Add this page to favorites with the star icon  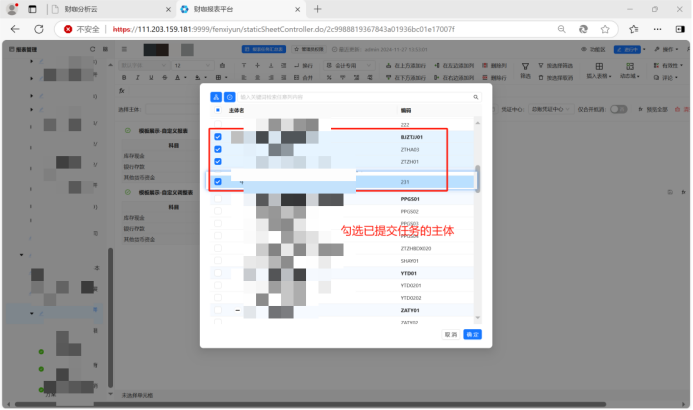605,29
